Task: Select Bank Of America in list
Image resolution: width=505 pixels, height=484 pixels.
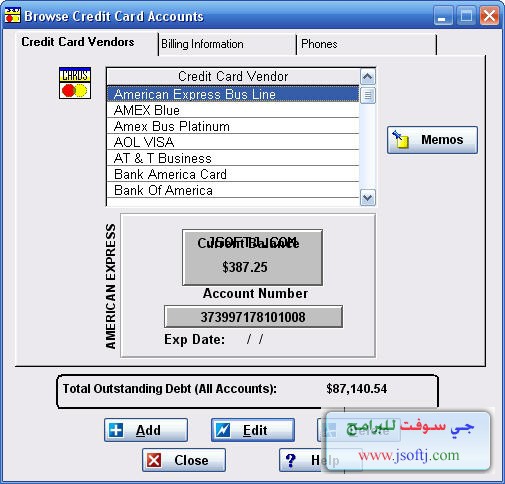Action: (x=233, y=190)
